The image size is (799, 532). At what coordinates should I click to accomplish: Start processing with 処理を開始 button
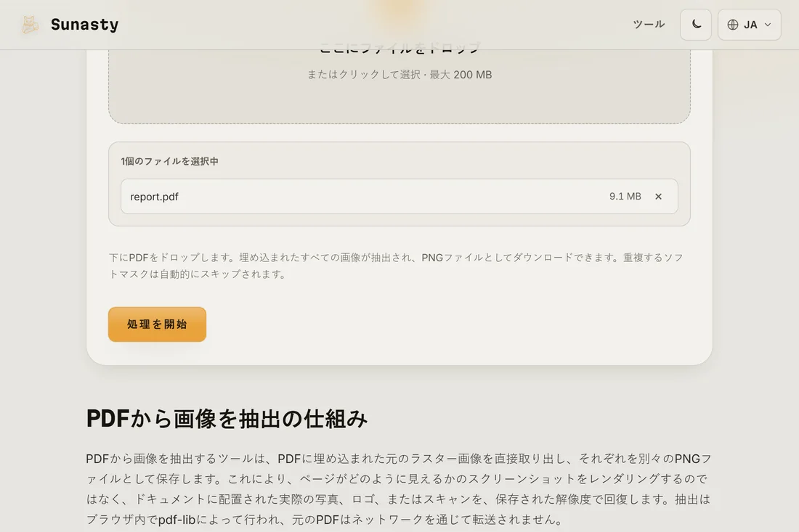(x=157, y=324)
